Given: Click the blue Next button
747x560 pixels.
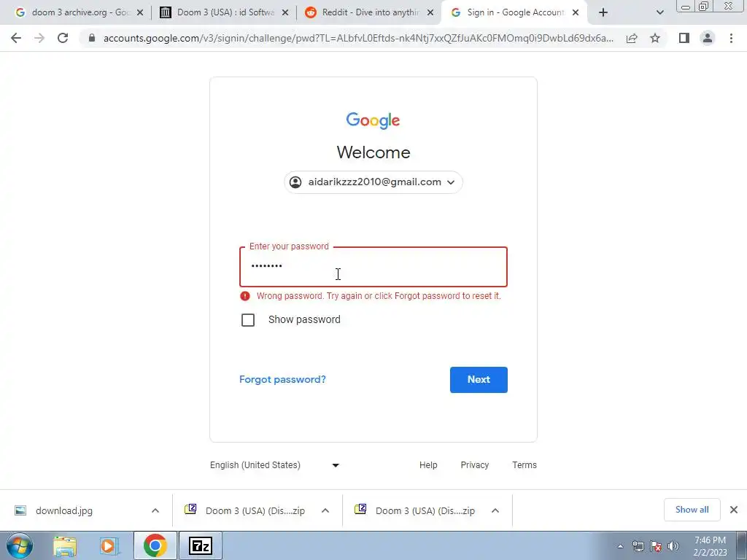Looking at the screenshot, I should point(479,379).
